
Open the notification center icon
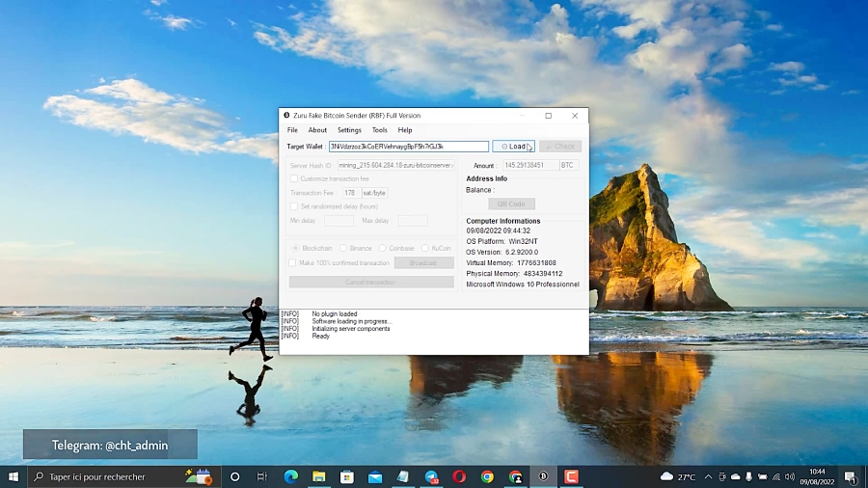pos(850,476)
